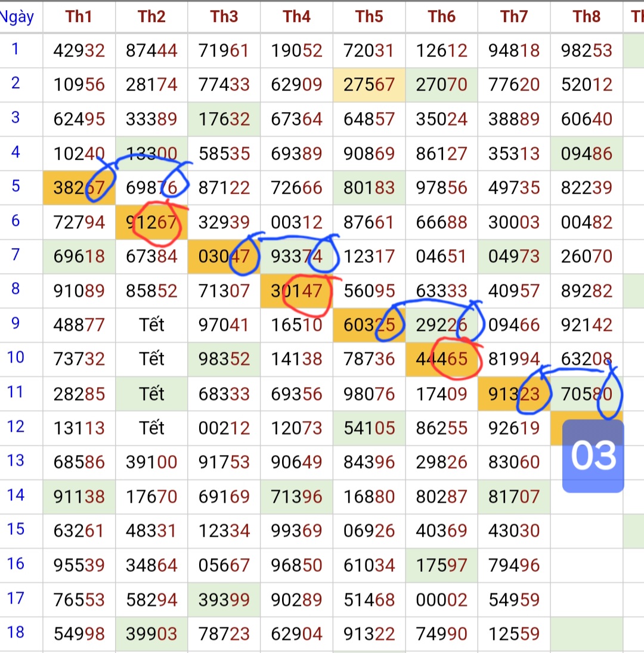Click the Tết cell in row 9
Image resolution: width=644 pixels, height=653 pixels.
pos(151,325)
